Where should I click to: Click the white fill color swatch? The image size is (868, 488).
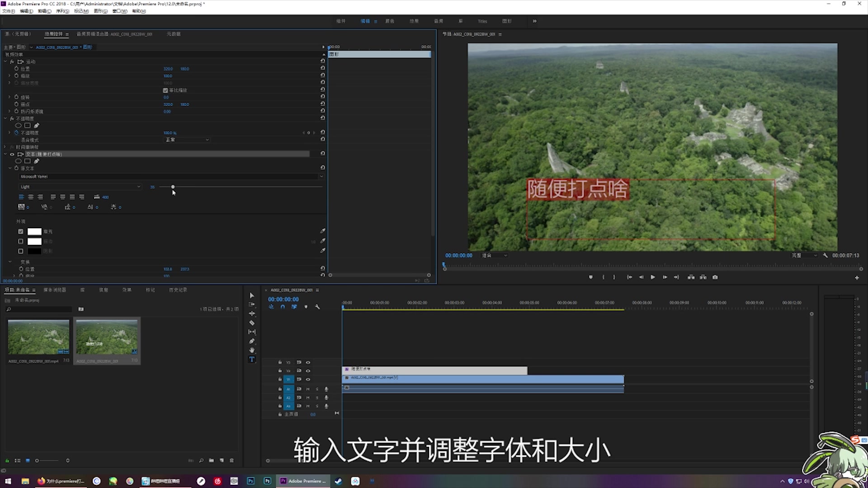34,231
